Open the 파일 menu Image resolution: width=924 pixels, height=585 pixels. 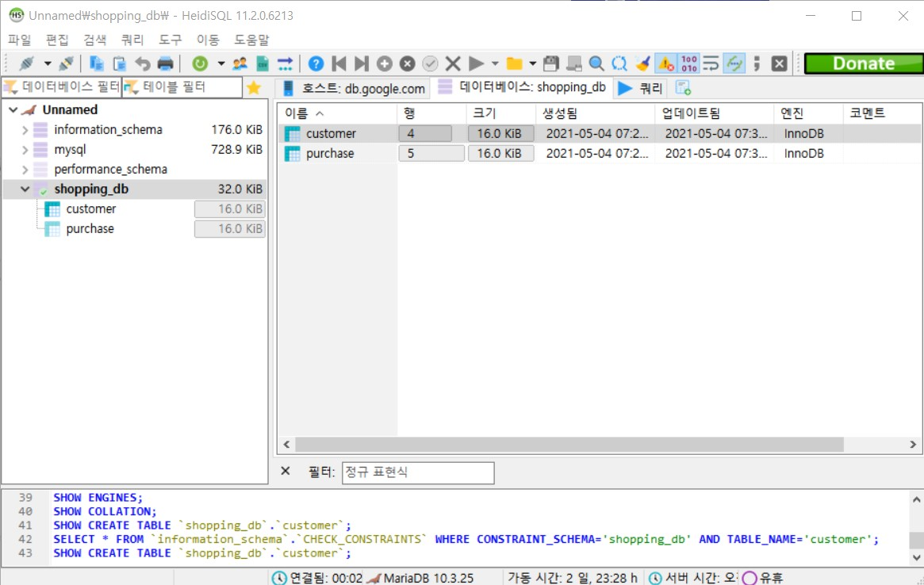[20, 40]
